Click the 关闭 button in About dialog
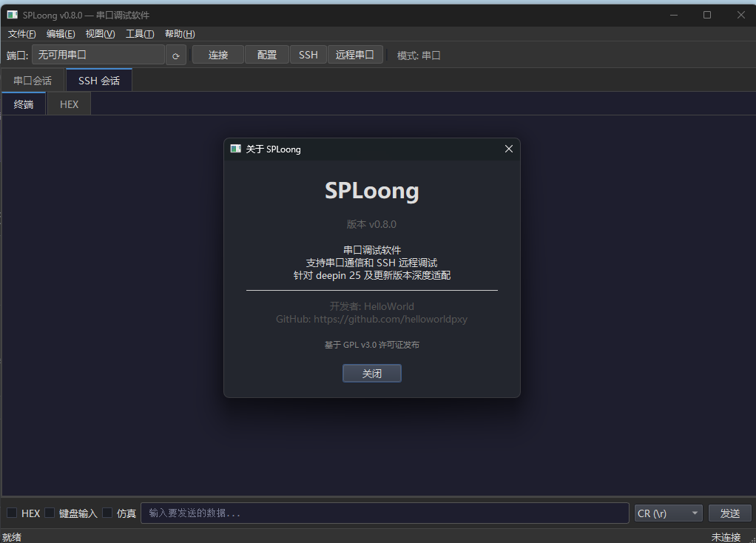756x543 pixels. 372,374
